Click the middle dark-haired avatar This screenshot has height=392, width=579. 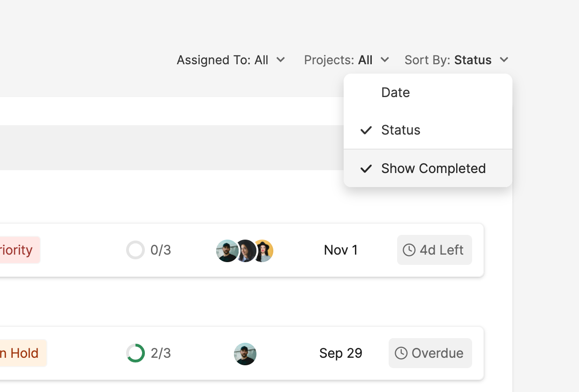[246, 251]
